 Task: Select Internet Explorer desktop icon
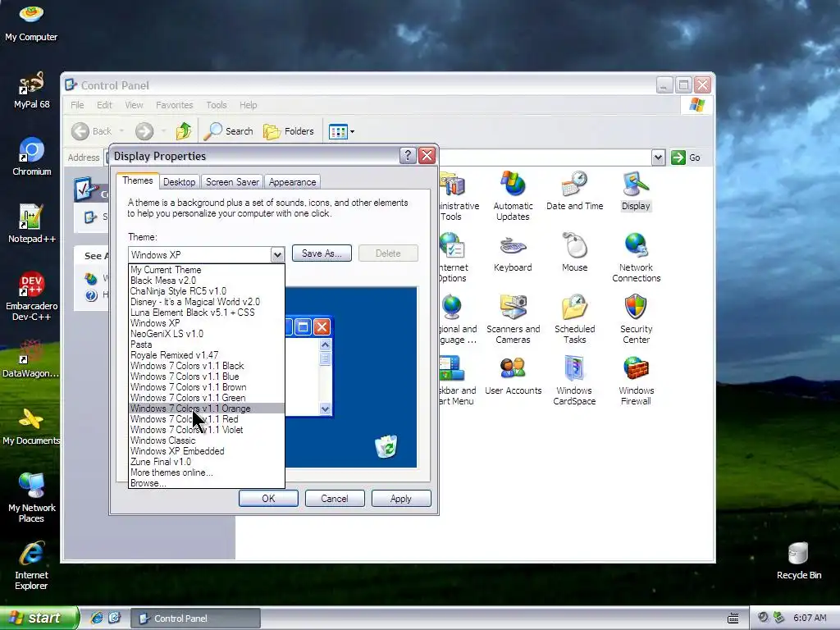click(31, 566)
